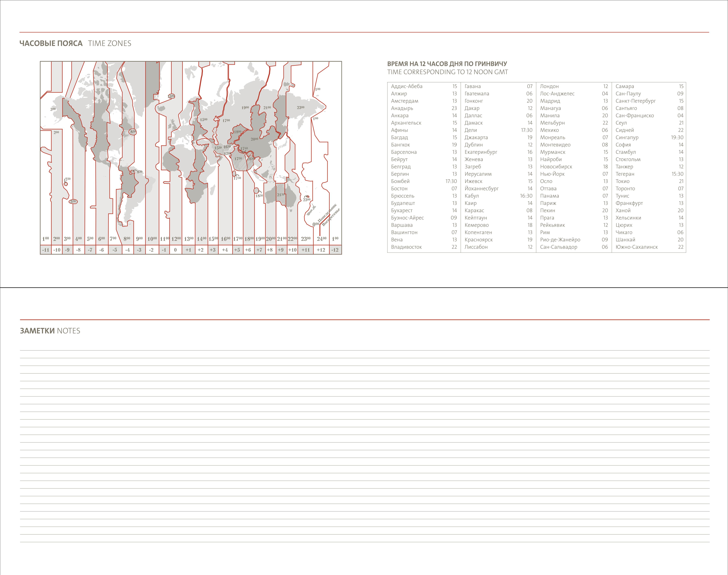Viewport: 728px width, 575px height.
Task: Select the "Мельбурн" row label
Action: 552,123
